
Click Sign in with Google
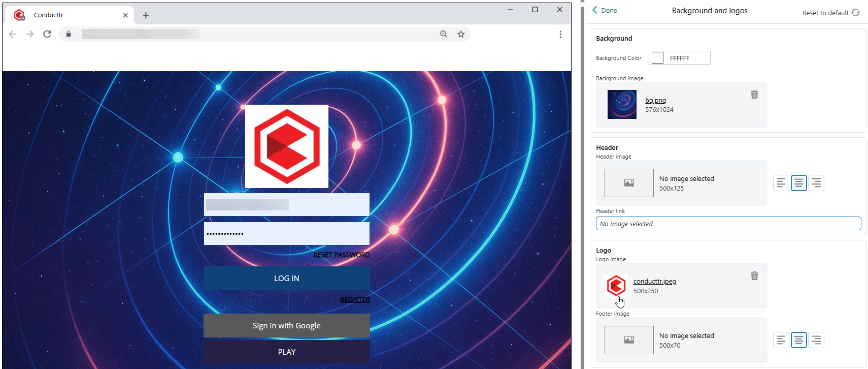pyautogui.click(x=287, y=326)
